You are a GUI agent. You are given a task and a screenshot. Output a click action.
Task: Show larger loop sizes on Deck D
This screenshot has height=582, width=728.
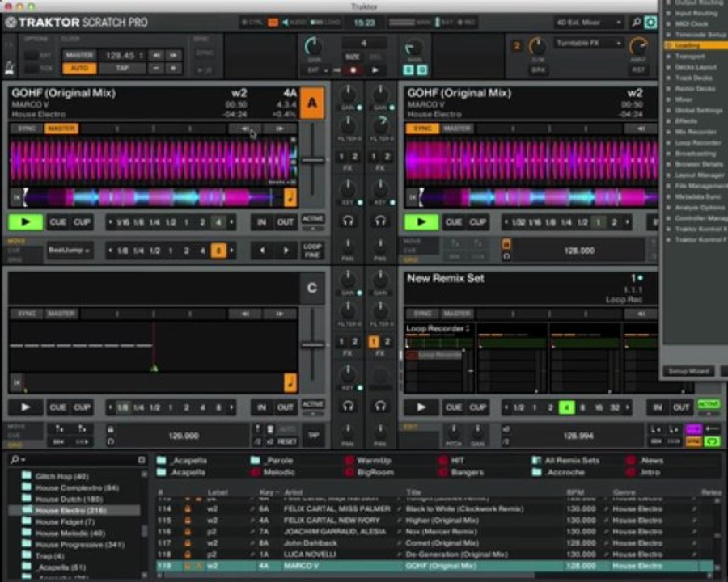(627, 408)
